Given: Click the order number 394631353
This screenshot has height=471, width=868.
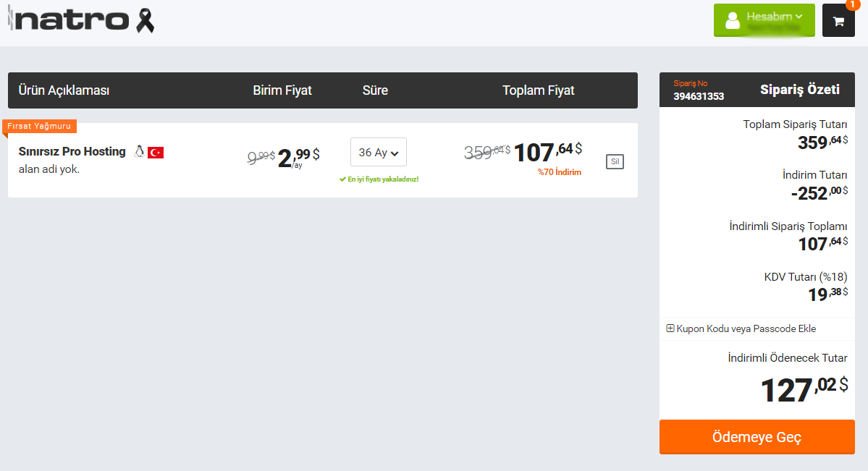Looking at the screenshot, I should click(699, 96).
